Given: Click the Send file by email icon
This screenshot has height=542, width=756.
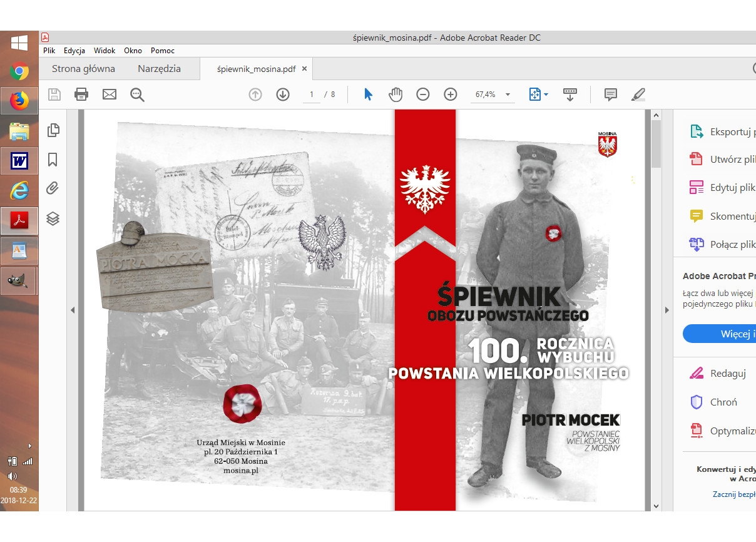Looking at the screenshot, I should [110, 95].
